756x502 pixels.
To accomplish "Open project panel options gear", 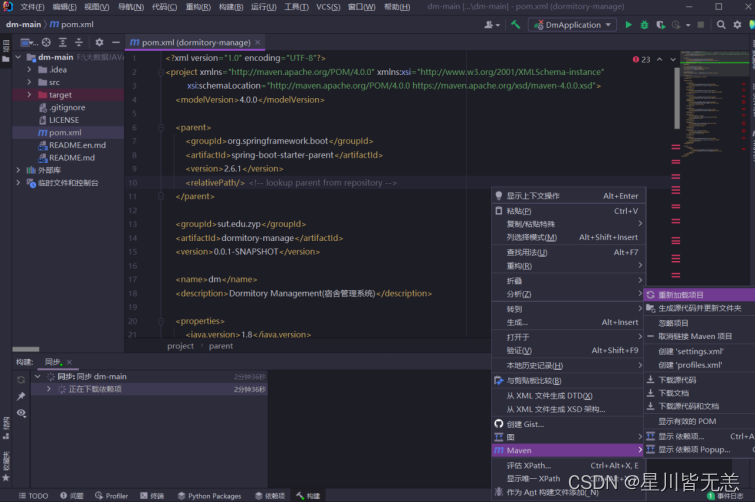I will pos(99,42).
